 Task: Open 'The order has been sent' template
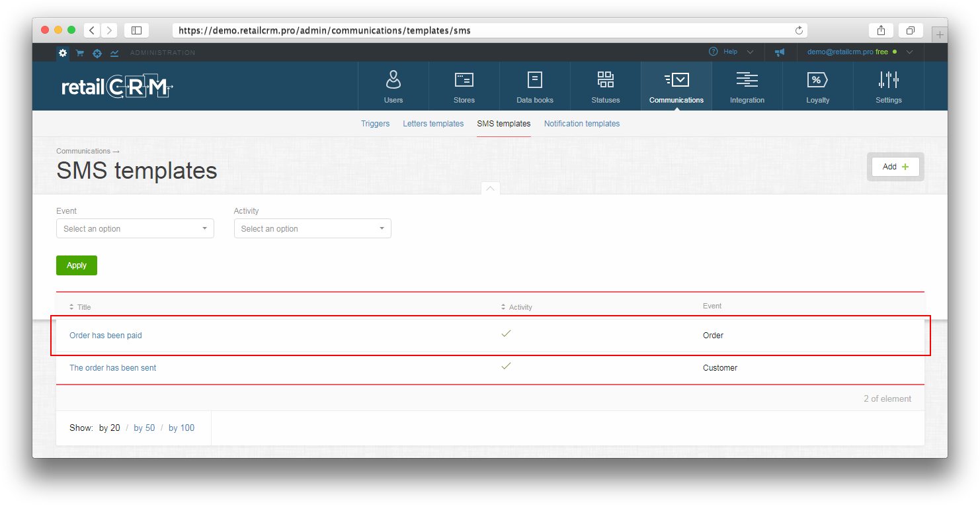[x=113, y=368]
